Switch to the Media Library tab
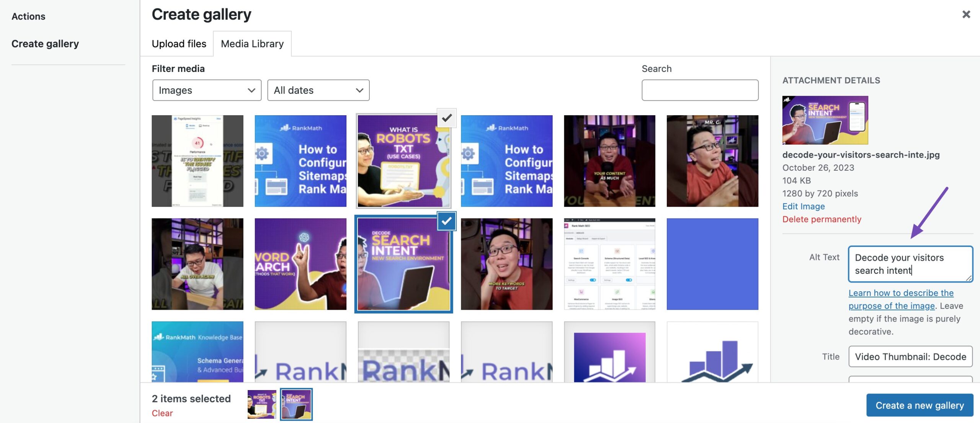Image resolution: width=980 pixels, height=423 pixels. click(251, 44)
